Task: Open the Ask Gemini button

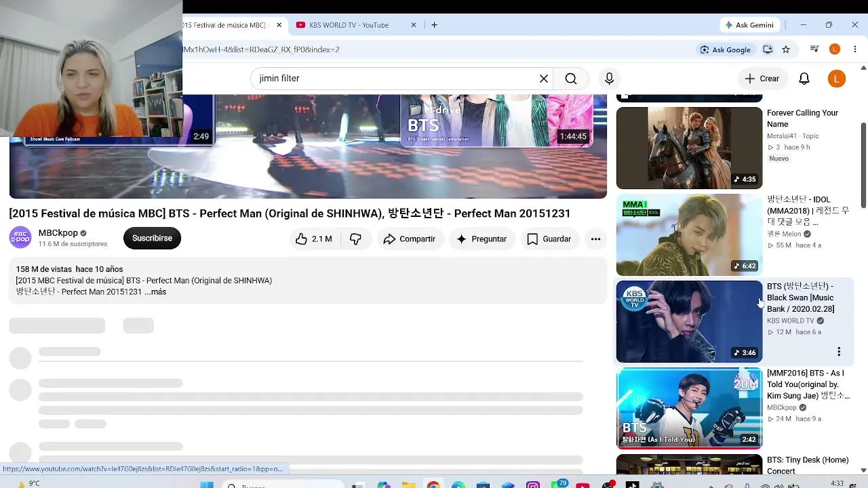Action: (749, 25)
